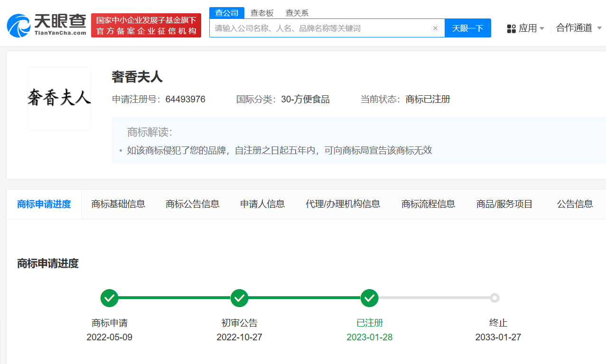Switch to 查关系 search tab
The width and height of the screenshot is (606, 364).
click(297, 13)
